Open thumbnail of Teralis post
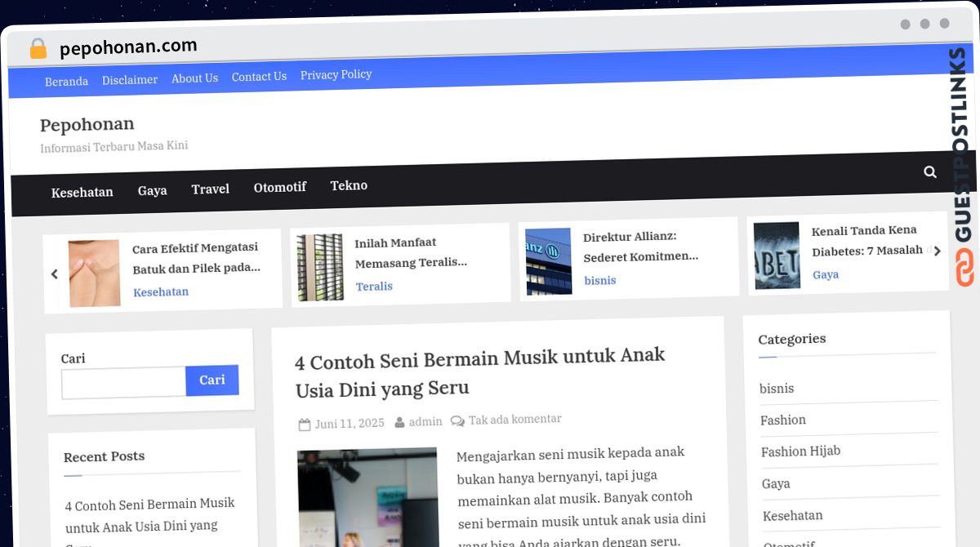 coord(320,268)
